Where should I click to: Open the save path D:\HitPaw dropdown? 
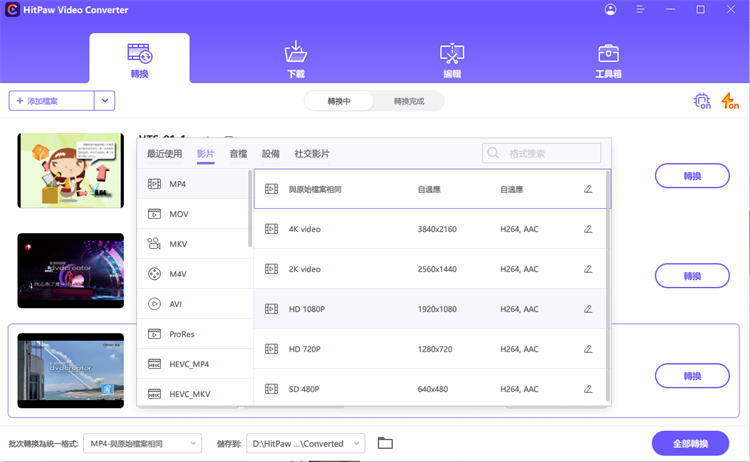(x=306, y=443)
